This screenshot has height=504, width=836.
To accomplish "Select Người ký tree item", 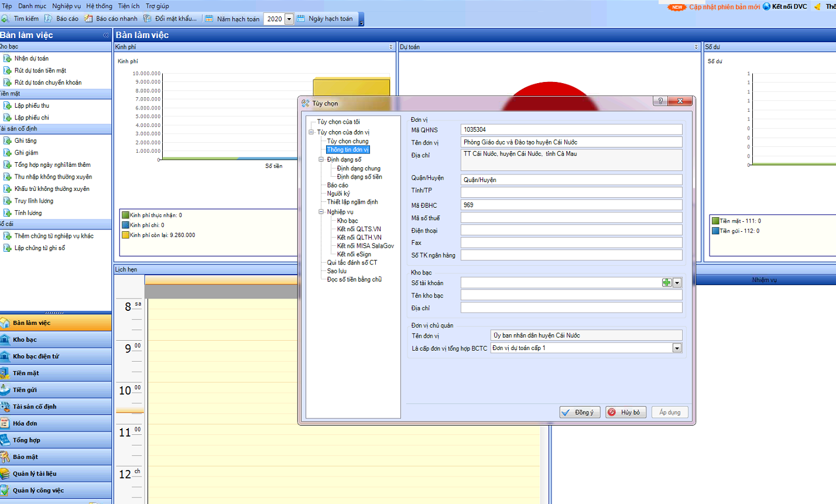I will point(338,193).
